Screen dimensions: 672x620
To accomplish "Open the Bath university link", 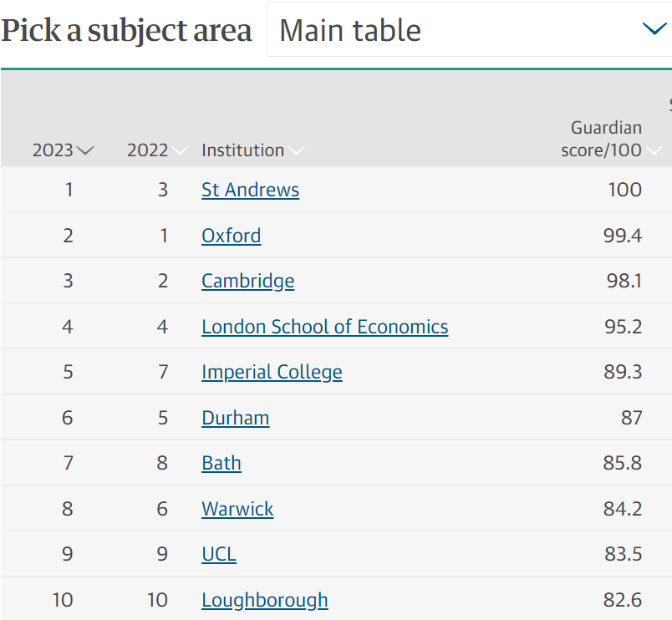I will (x=221, y=463).
